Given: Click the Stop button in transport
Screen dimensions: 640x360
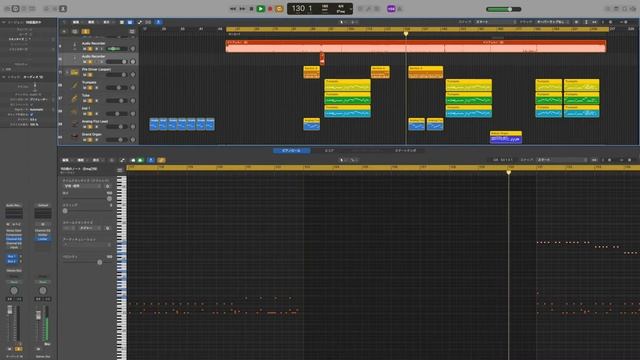Looking at the screenshot, I should coord(251,9).
